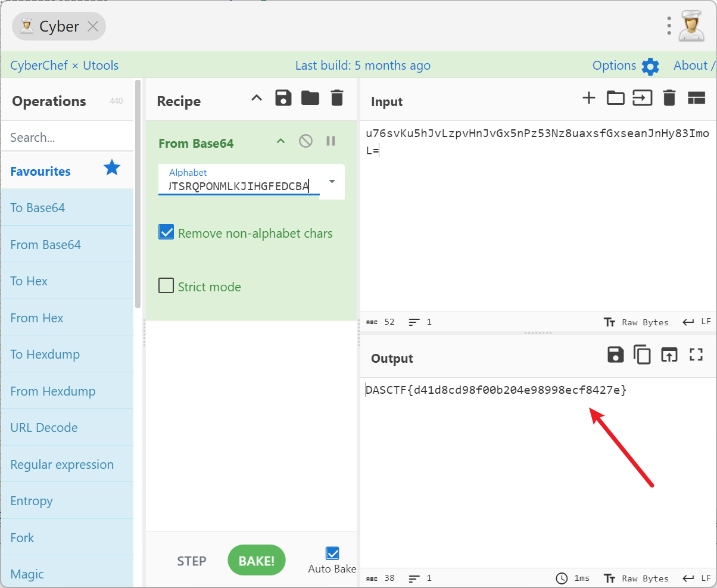Select the To Hex operation
The image size is (717, 588).
[x=67, y=281]
